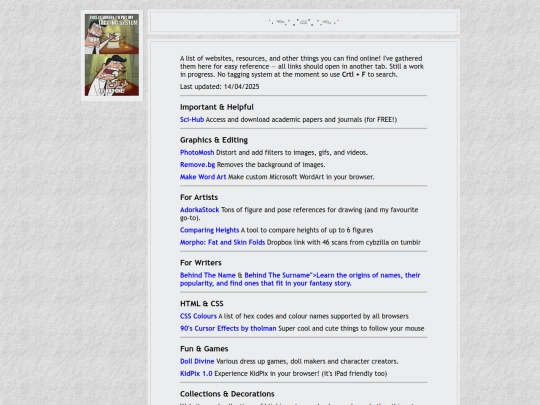The image size is (540, 405).
Task: Open the KidPix 1.0 link
Action: tap(196, 373)
